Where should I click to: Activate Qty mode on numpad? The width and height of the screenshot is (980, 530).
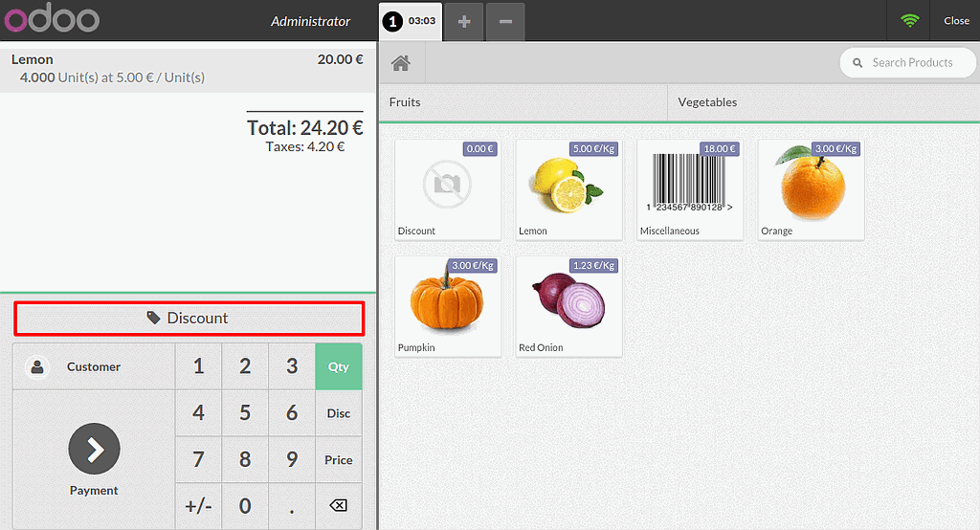[339, 366]
